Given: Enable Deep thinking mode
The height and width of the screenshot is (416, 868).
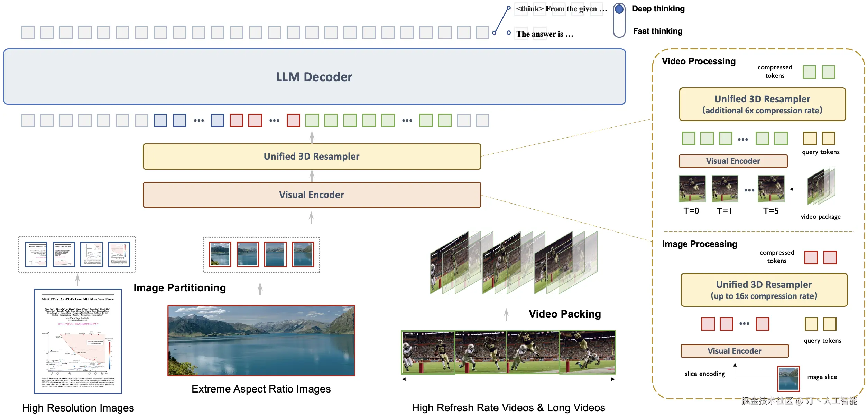Looking at the screenshot, I should pyautogui.click(x=618, y=10).
